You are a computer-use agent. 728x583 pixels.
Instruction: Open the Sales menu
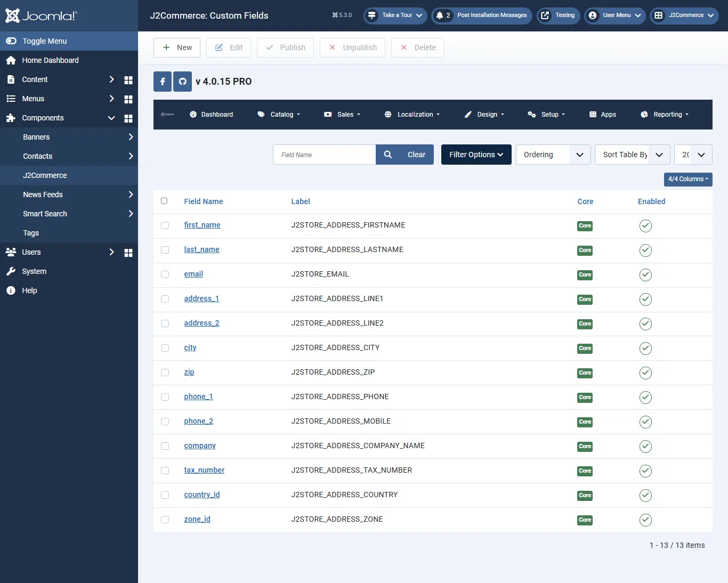coord(342,115)
